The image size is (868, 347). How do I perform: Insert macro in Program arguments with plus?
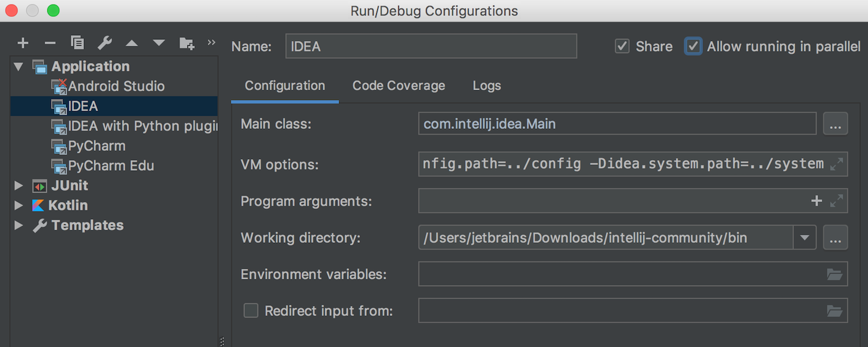[x=816, y=201]
